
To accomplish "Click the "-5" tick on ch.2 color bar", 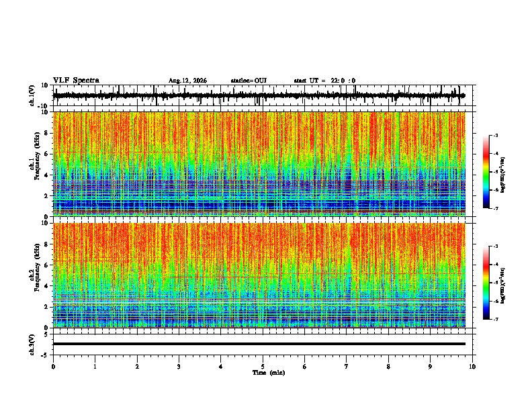I will pos(495,283).
